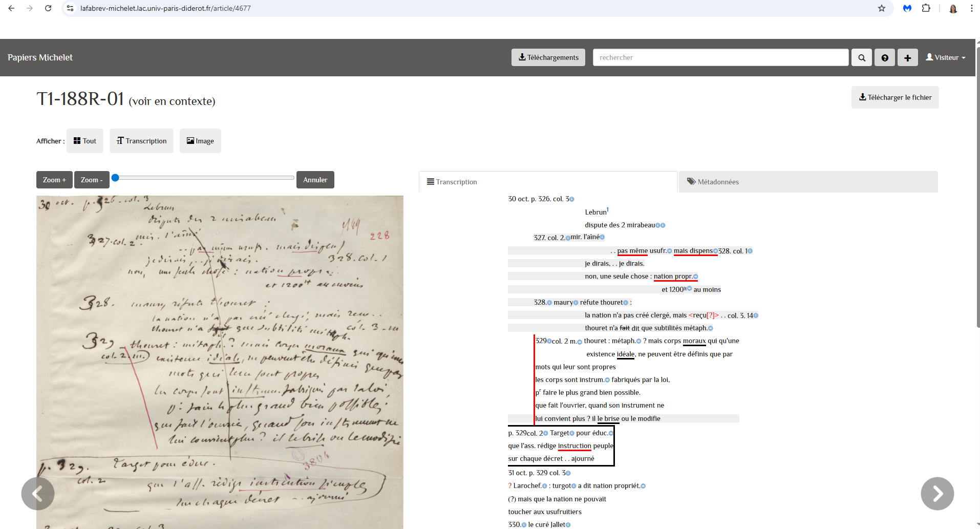This screenshot has height=529, width=980.
Task: Open the Chrome three-dot menu
Action: tap(971, 8)
